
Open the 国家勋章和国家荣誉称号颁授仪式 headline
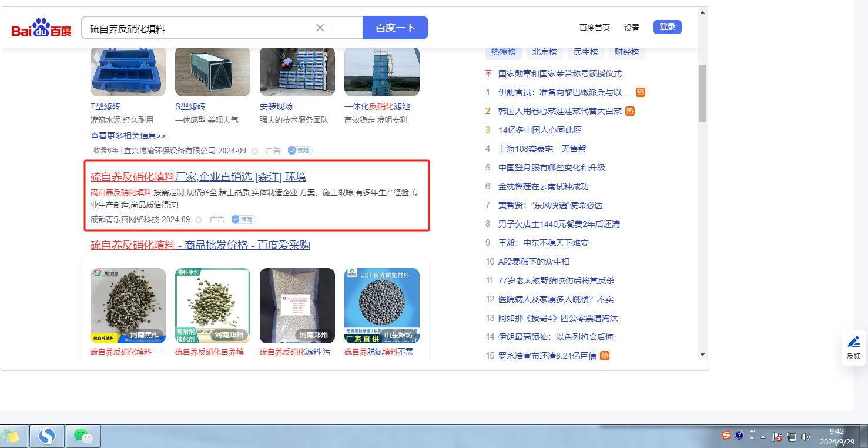coord(560,73)
